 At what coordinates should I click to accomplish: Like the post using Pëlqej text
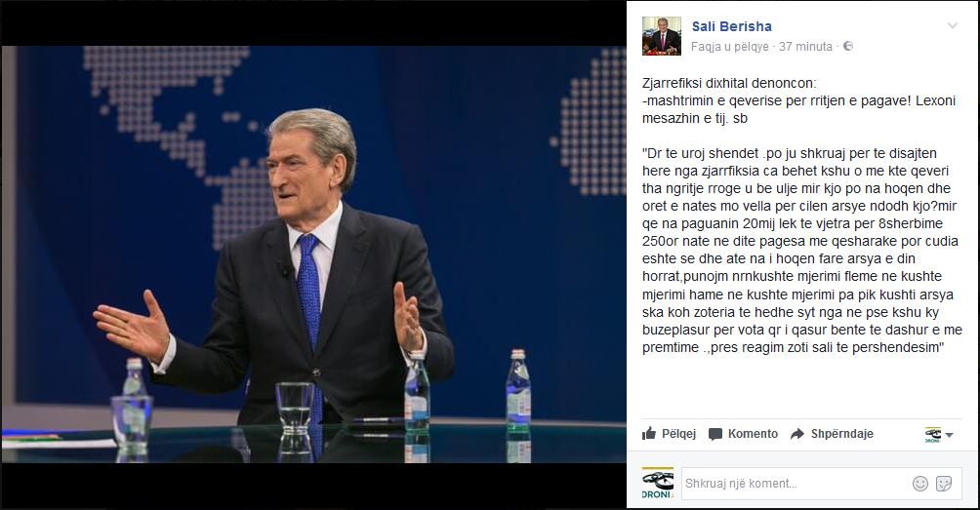click(x=678, y=434)
